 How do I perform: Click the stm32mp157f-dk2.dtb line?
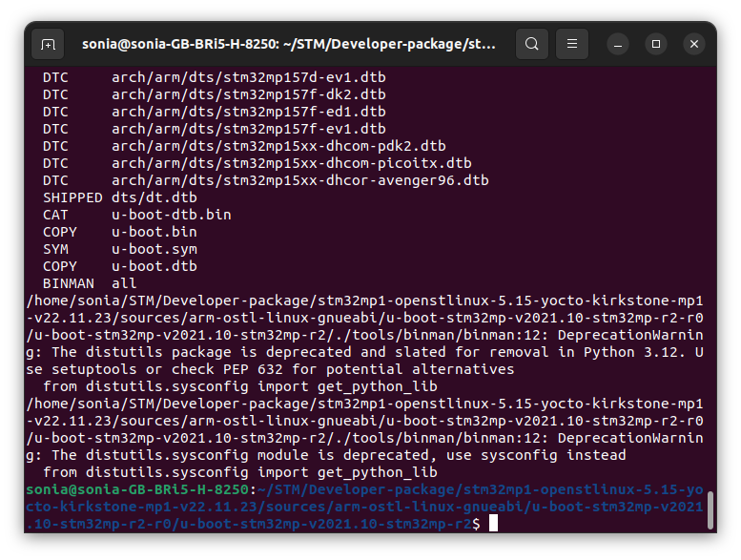click(214, 94)
